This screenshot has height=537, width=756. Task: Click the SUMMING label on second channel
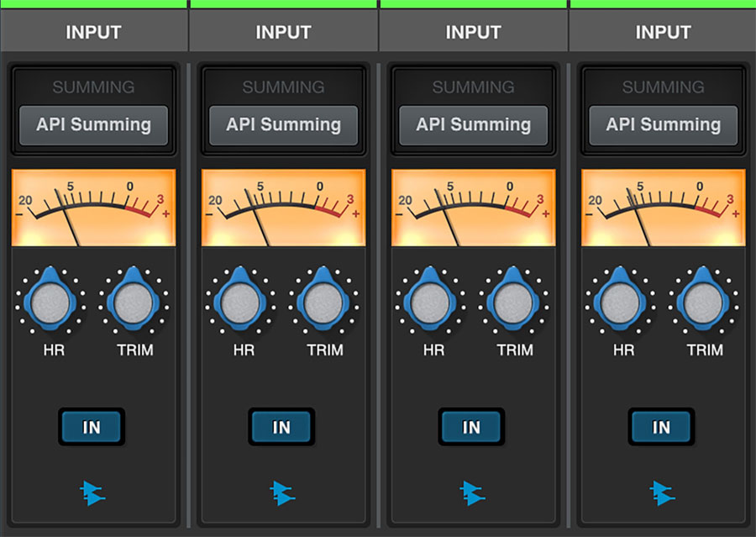point(284,87)
